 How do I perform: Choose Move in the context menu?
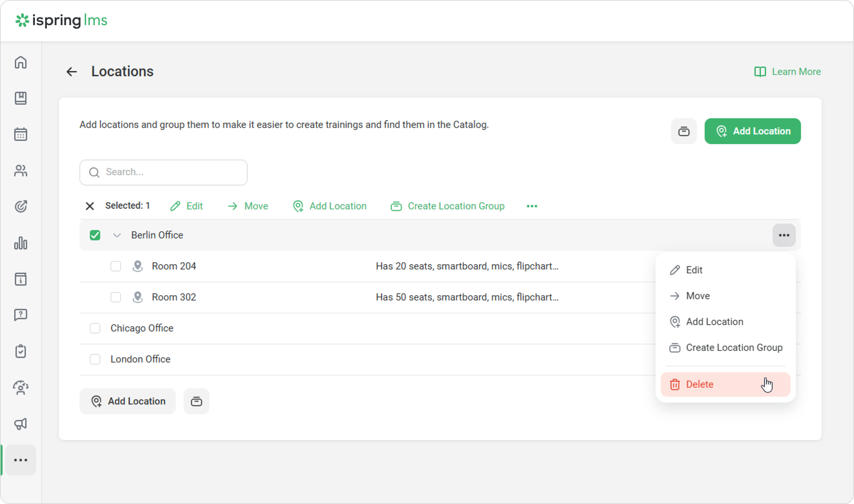click(x=698, y=296)
